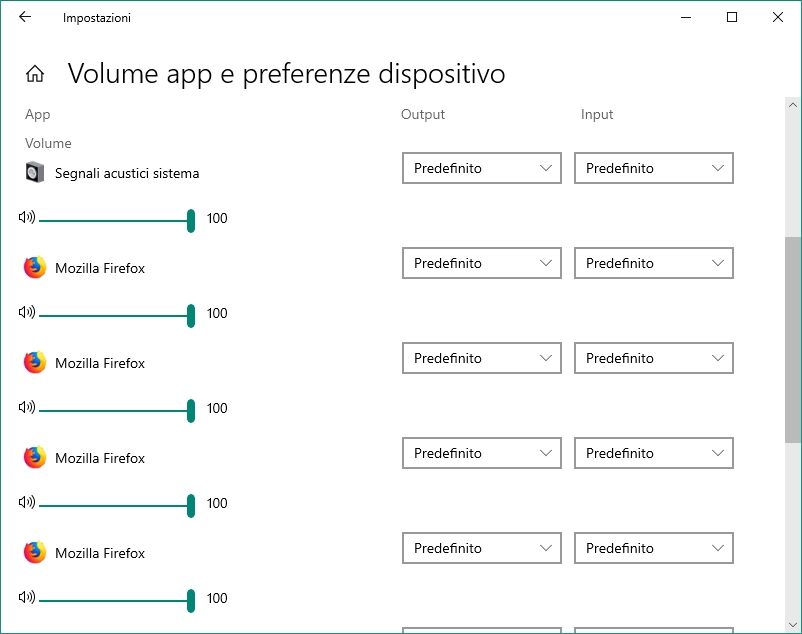802x634 pixels.
Task: Click the second "Mozilla Firefox" label
Action: coord(100,363)
